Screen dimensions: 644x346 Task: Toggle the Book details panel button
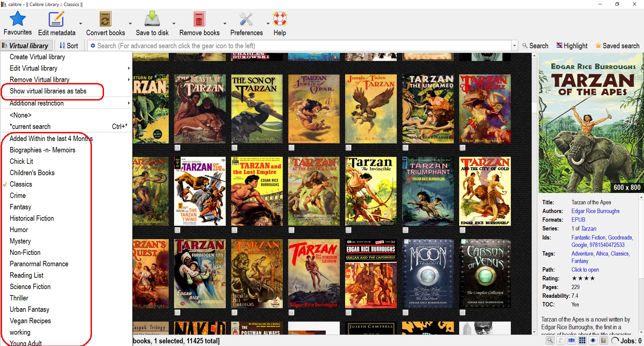coord(604,341)
